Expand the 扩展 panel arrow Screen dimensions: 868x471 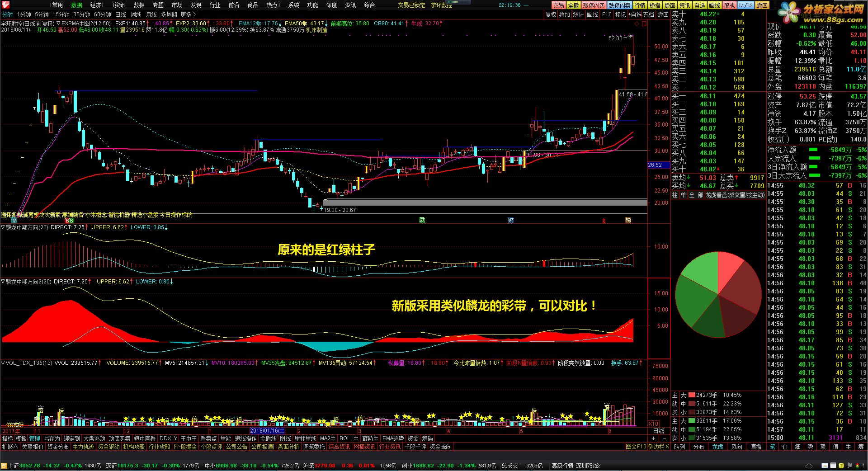tap(10, 447)
